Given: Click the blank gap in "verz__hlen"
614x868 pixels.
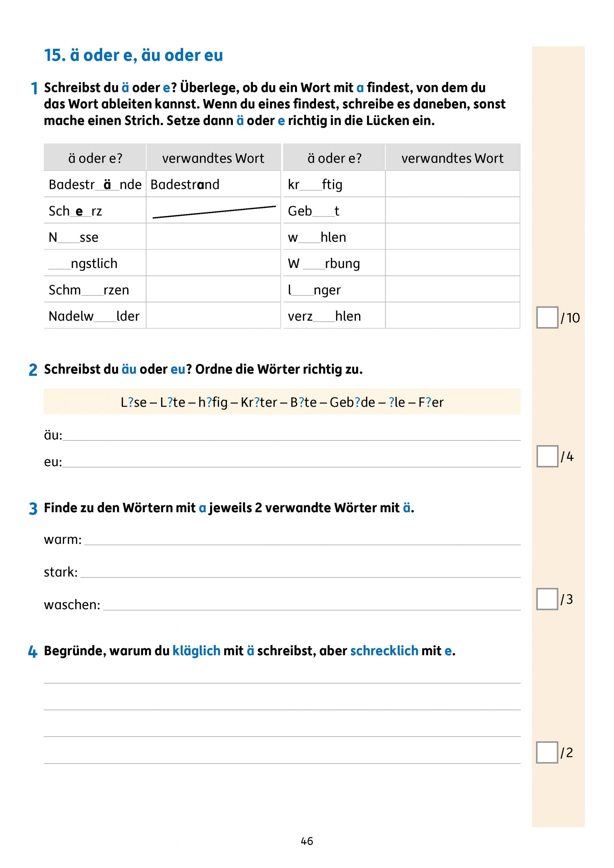Looking at the screenshot, I should pyautogui.click(x=324, y=316).
